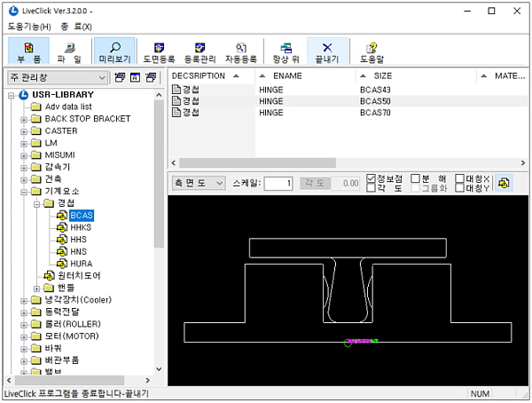The height and width of the screenshot is (403, 532).
Task: Enable the 각 도 checkbox
Action: point(371,187)
